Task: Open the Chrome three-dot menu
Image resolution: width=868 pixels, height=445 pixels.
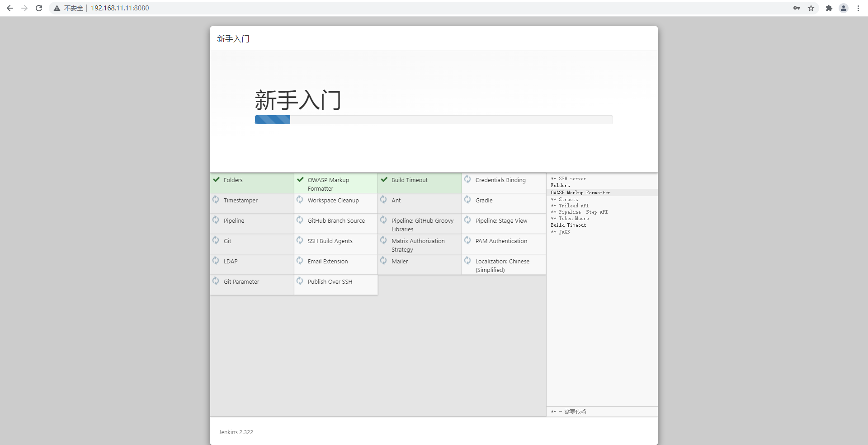Action: (858, 8)
